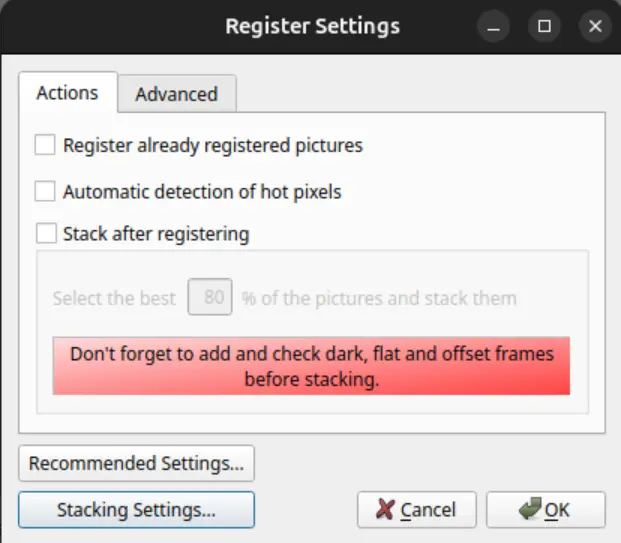Click the Register Settings title bar text
621x543 pixels.
tap(312, 26)
